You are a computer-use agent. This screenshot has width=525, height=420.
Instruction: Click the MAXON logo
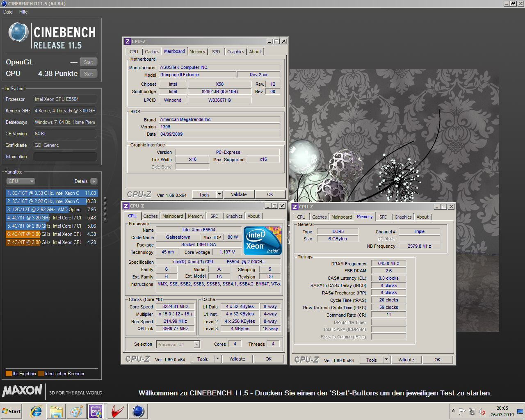22,390
